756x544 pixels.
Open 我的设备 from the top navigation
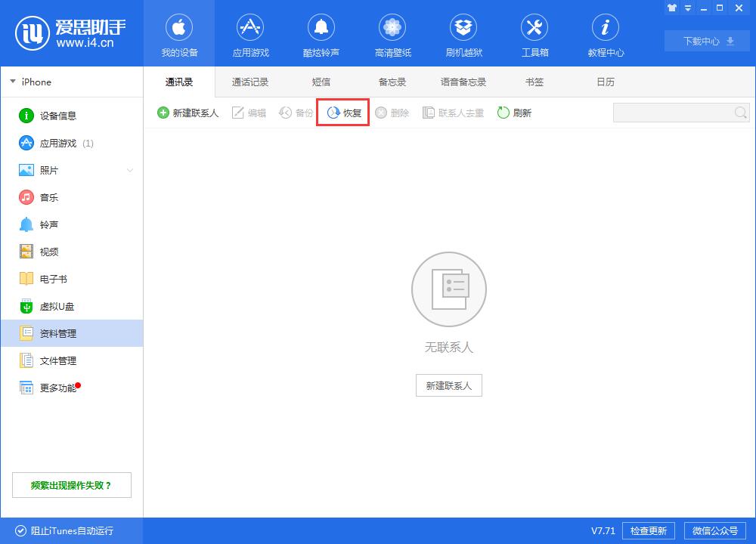[x=179, y=34]
